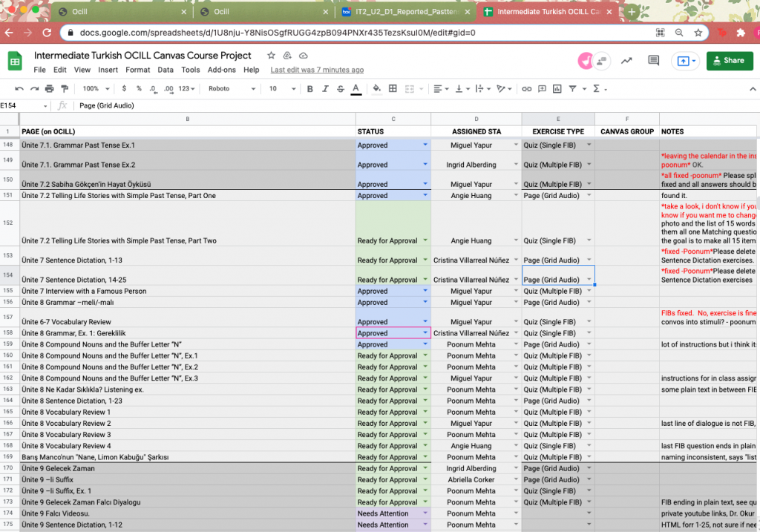The image size is (760, 532).
Task: Go back using the browser back arrow
Action: (9, 33)
